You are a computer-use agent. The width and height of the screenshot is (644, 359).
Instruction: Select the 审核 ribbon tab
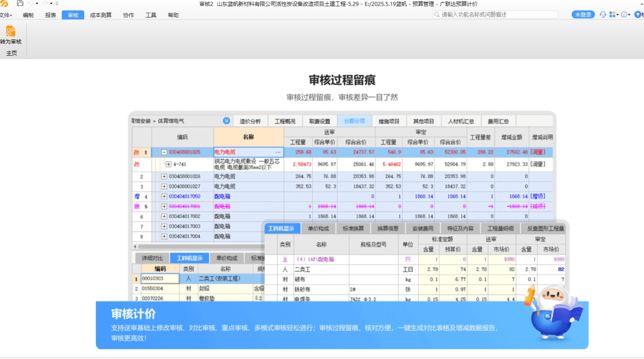(73, 15)
